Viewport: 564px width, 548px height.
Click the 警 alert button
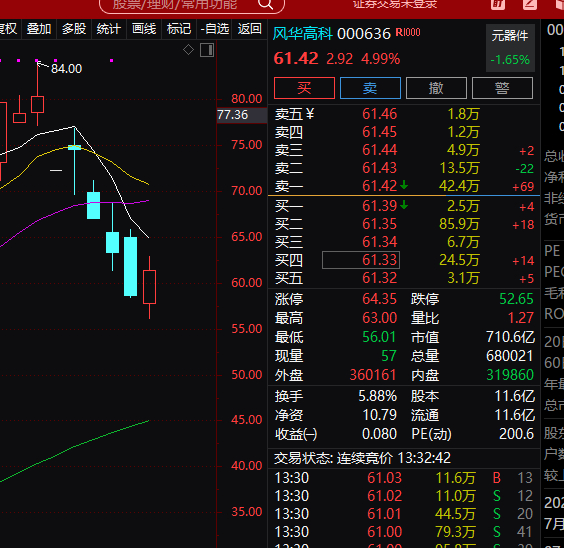pyautogui.click(x=502, y=88)
